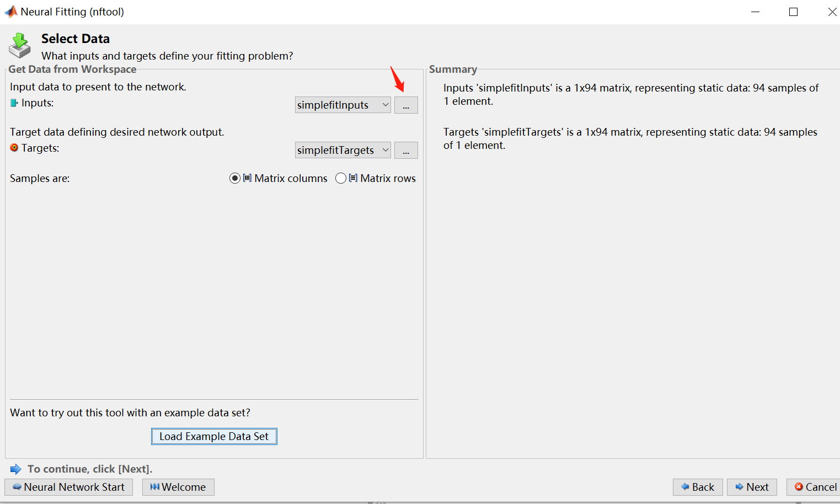Click the Targets summary text
This screenshot has height=504, width=840.
(x=630, y=138)
